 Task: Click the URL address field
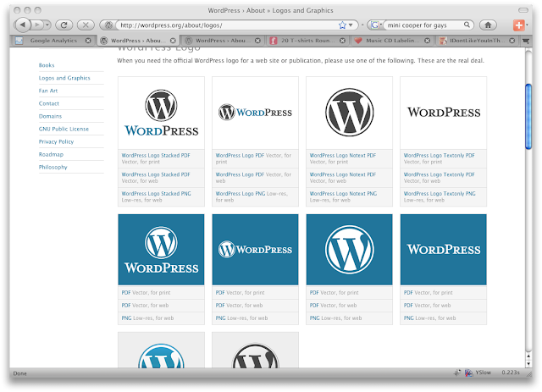pos(226,25)
